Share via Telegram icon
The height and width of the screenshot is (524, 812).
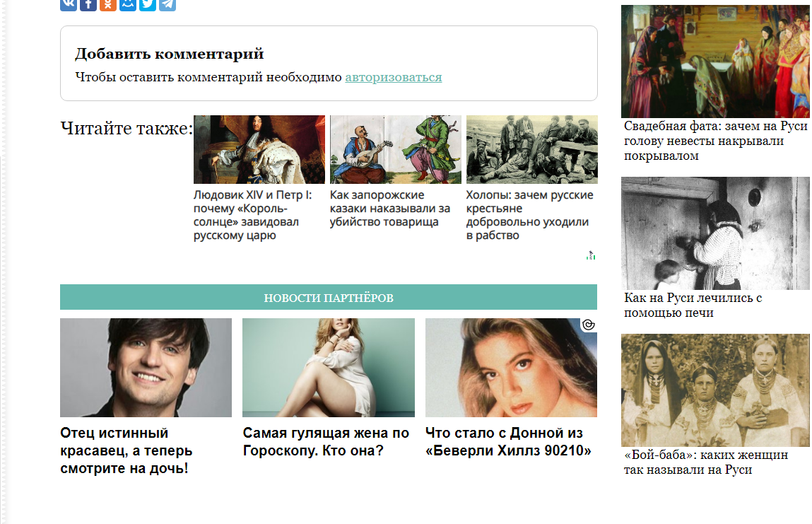pos(167,4)
